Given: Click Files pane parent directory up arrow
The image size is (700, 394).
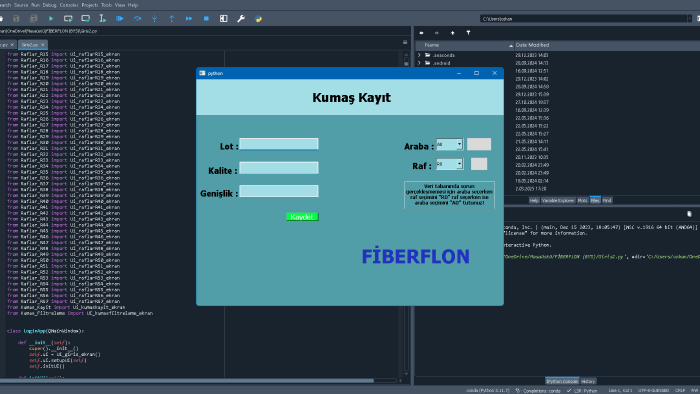Looking at the screenshot, I should click(x=452, y=33).
